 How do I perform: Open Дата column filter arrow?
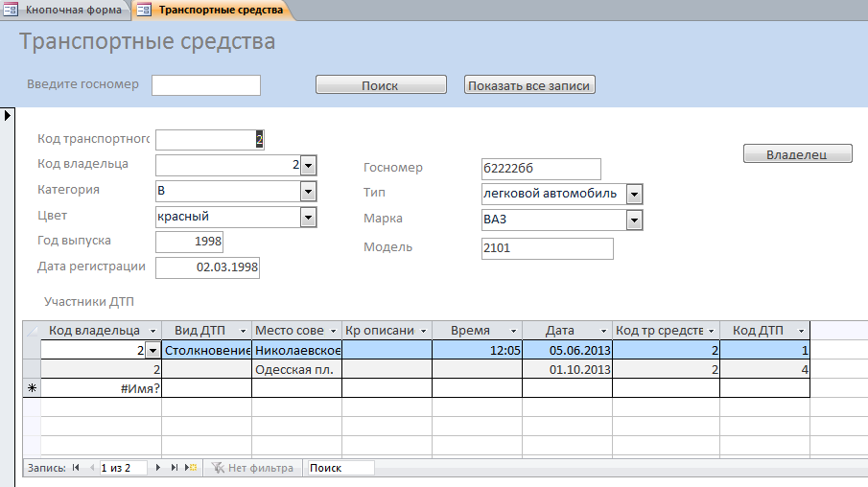click(x=604, y=331)
